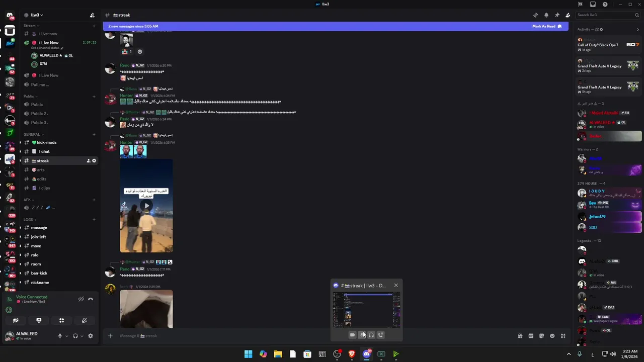The image size is (644, 362).
Task: Click invite people icon beside server name
Action: pos(92,15)
